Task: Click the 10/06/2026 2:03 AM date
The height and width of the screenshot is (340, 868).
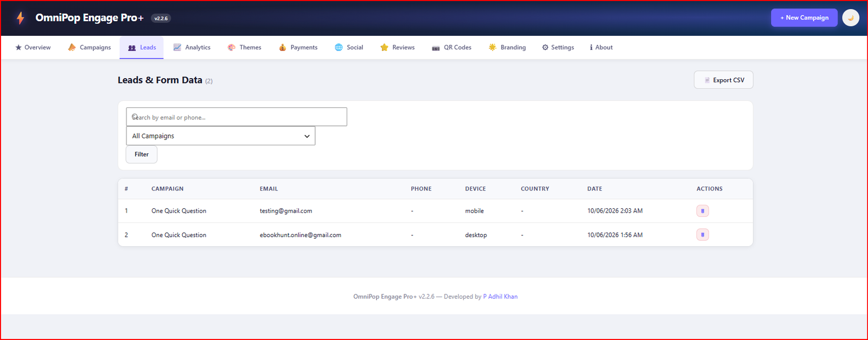Action: coord(615,211)
